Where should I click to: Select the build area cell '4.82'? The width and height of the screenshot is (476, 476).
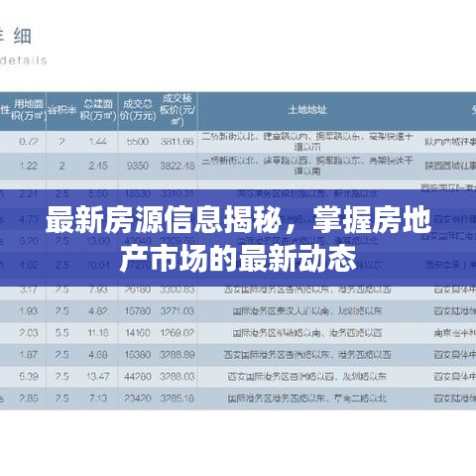98,311
